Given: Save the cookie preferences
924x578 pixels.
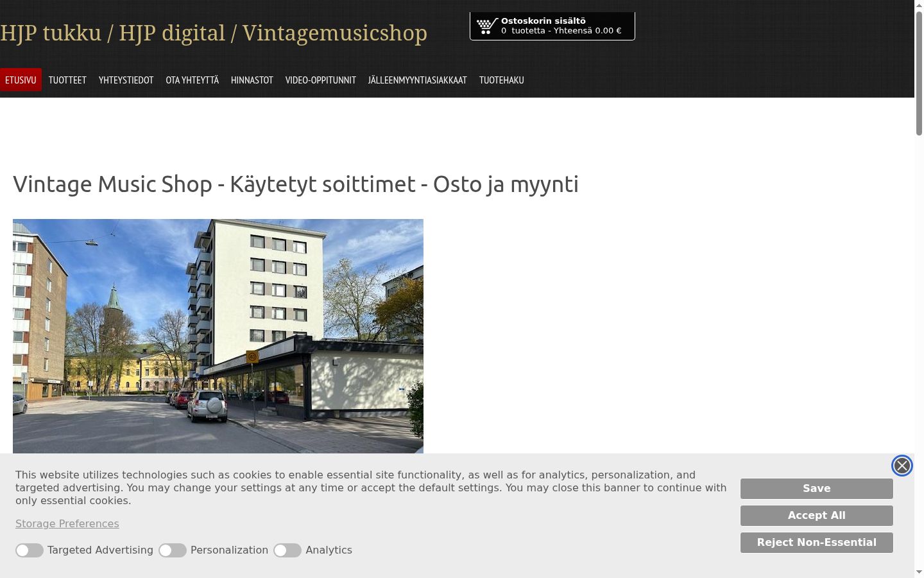Looking at the screenshot, I should [x=817, y=489].
